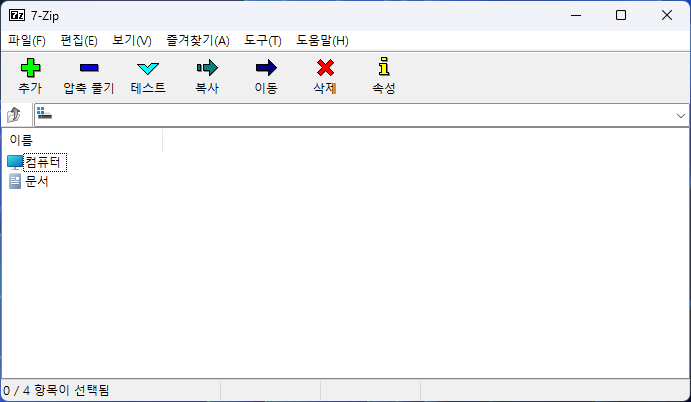Open the Properties (속성) info icon
Image resolution: width=691 pixels, height=402 pixels.
coord(384,67)
